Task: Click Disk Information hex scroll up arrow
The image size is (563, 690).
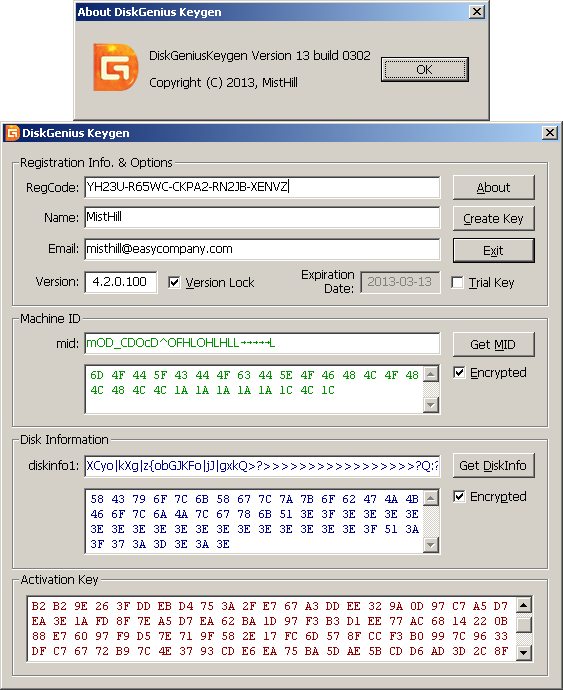Action: [x=431, y=498]
